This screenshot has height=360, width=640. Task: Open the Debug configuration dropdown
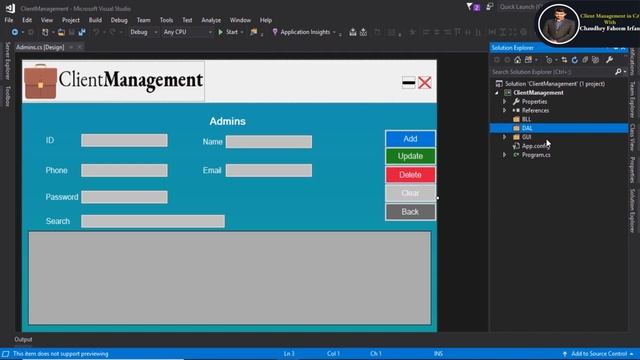(143, 32)
